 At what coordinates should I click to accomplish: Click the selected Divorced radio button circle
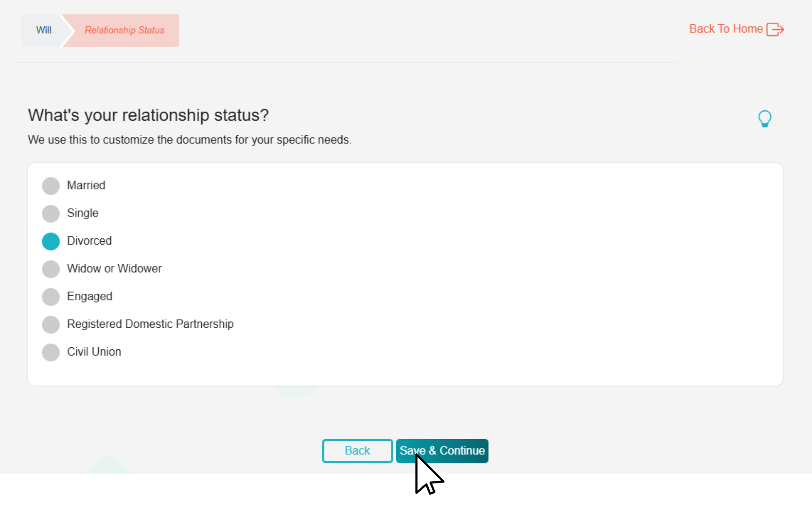click(x=51, y=241)
